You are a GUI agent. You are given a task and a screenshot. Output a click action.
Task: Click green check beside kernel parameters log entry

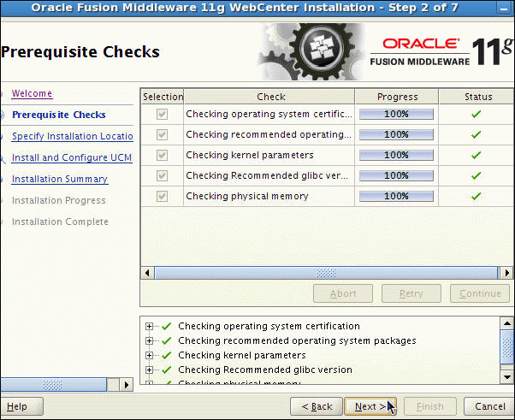(167, 355)
